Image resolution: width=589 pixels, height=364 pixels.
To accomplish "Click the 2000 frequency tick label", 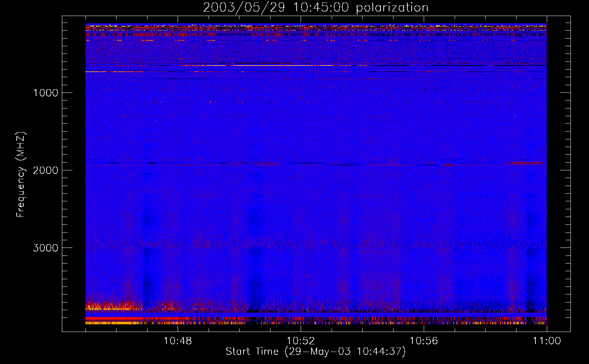I will pos(46,170).
